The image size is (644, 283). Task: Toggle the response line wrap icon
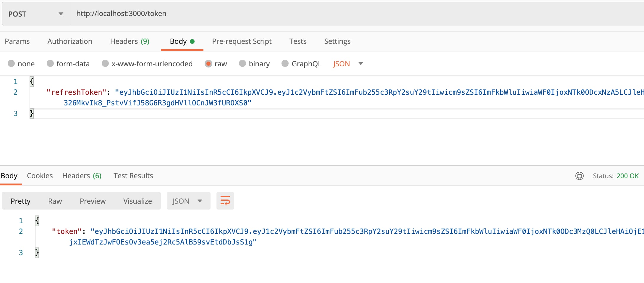[x=225, y=201]
